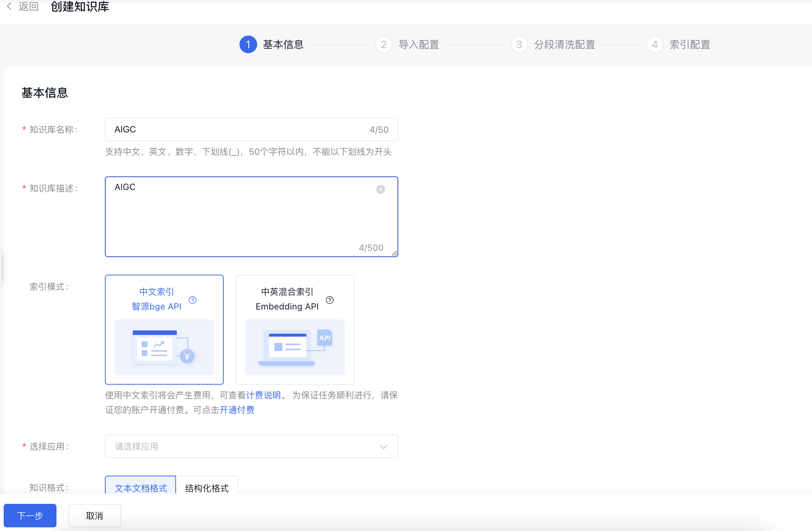Screen dimensions: 812x531
Task: Click step 2 导入配置 indicator circle
Action: [x=383, y=44]
